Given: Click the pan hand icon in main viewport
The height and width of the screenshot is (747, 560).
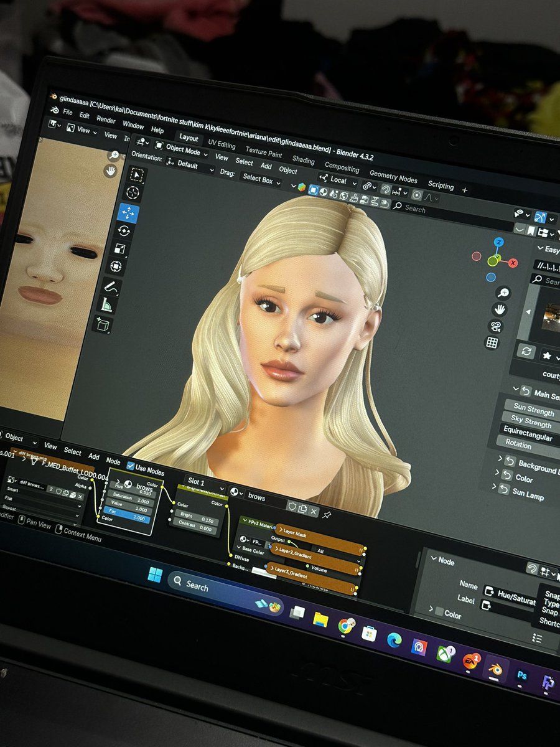Looking at the screenshot, I should (x=500, y=309).
